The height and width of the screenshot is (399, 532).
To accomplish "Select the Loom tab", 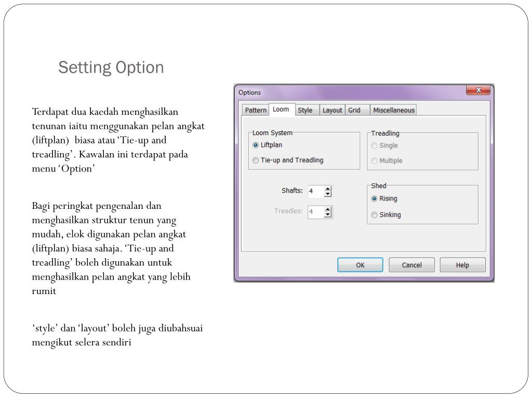I will pyautogui.click(x=281, y=110).
